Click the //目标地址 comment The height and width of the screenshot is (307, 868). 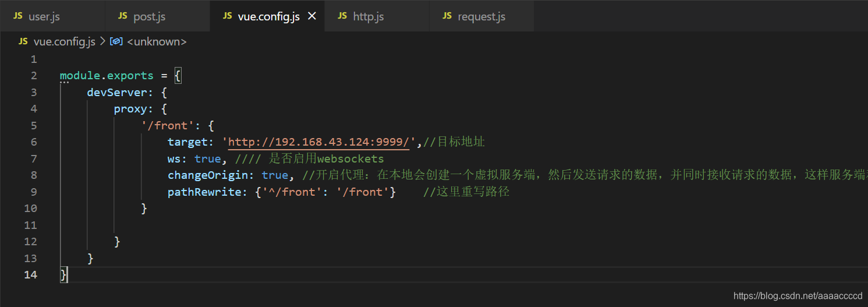[x=454, y=142]
